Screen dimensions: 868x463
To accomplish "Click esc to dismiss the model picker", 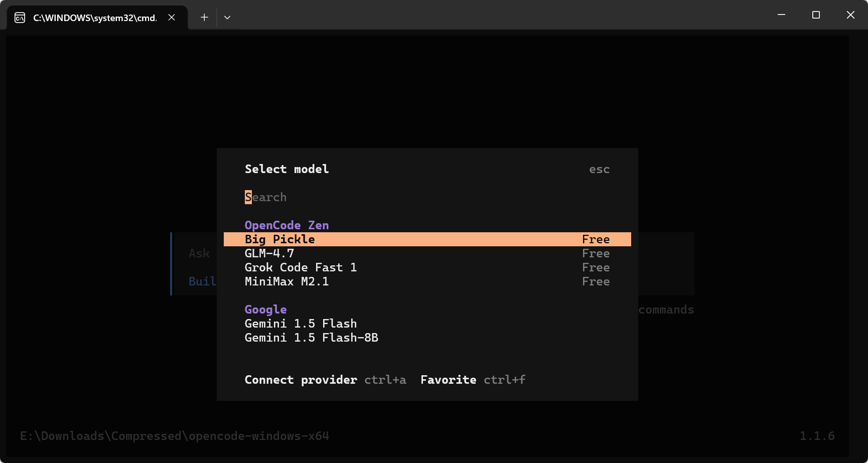I will (x=599, y=169).
